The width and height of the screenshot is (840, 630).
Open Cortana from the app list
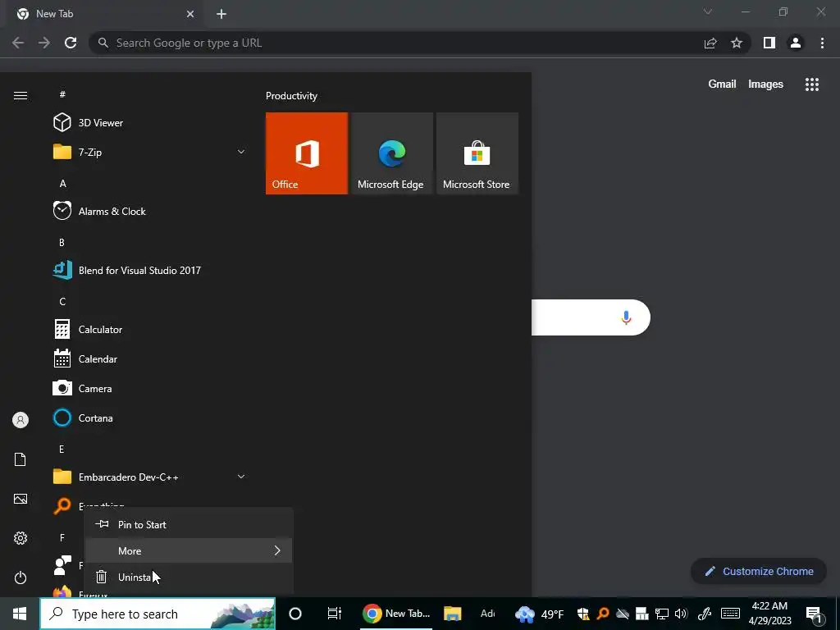pos(150,418)
